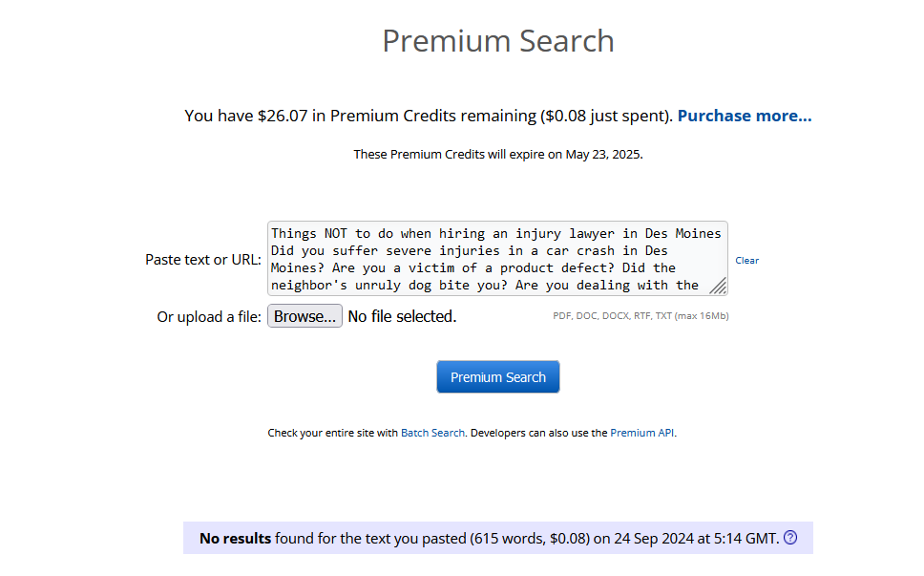Open the Purchase more... link
The image size is (924, 576).
[745, 116]
